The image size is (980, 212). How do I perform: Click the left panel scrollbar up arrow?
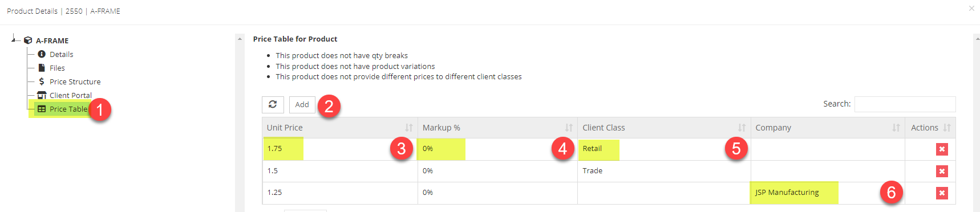point(240,39)
